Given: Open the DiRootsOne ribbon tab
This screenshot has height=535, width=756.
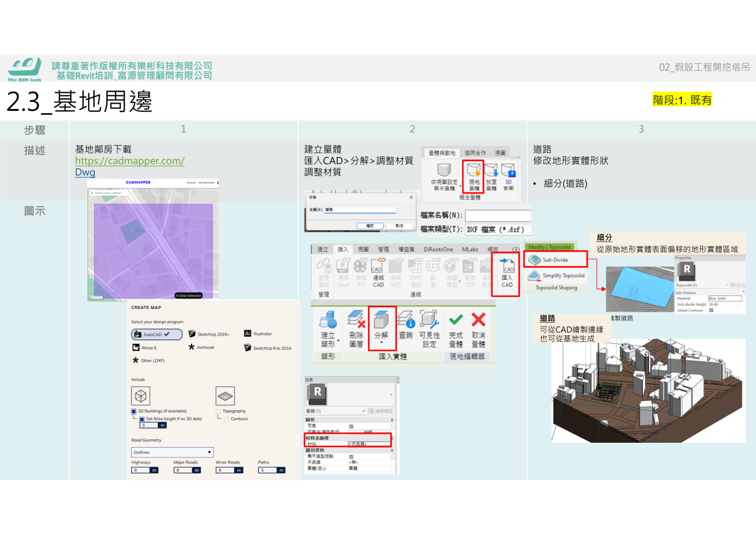Looking at the screenshot, I should 439,249.
